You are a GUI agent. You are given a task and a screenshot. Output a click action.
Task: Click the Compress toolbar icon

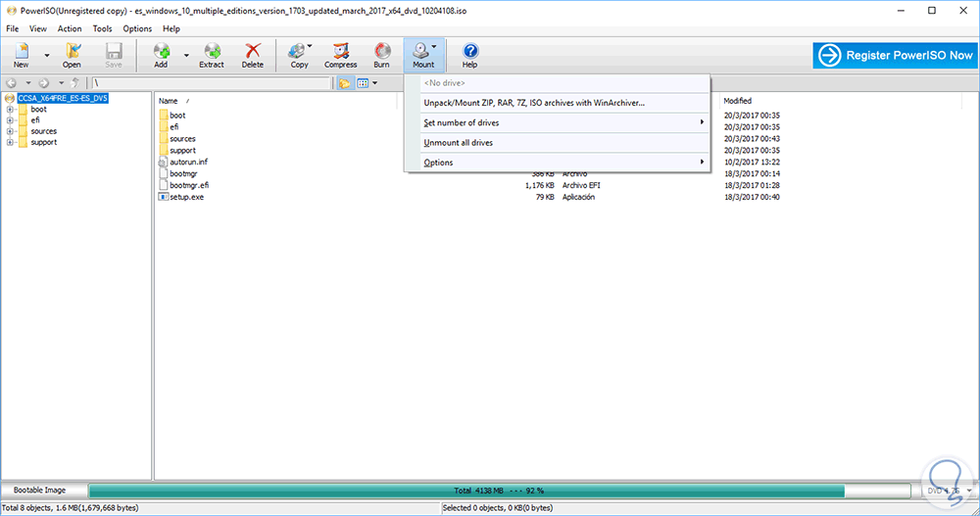point(341,55)
